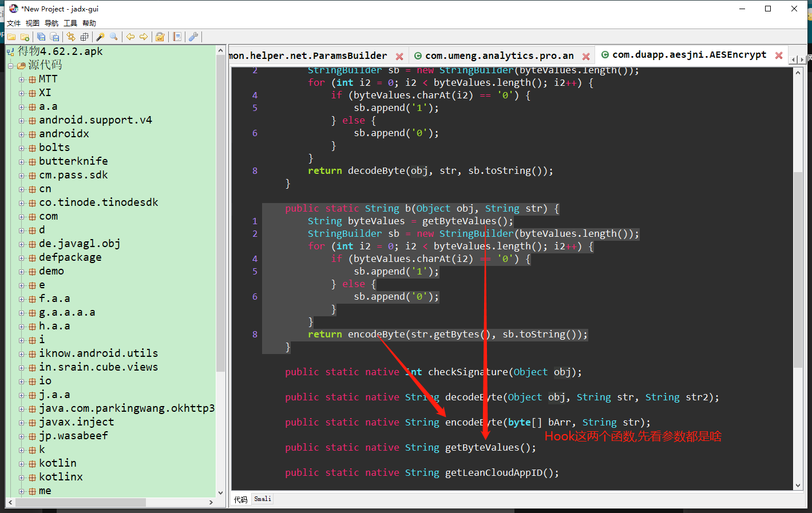Viewport: 812px width, 513px height.
Task: Click the 得物4.62.2.apk root icon
Action: [10, 51]
